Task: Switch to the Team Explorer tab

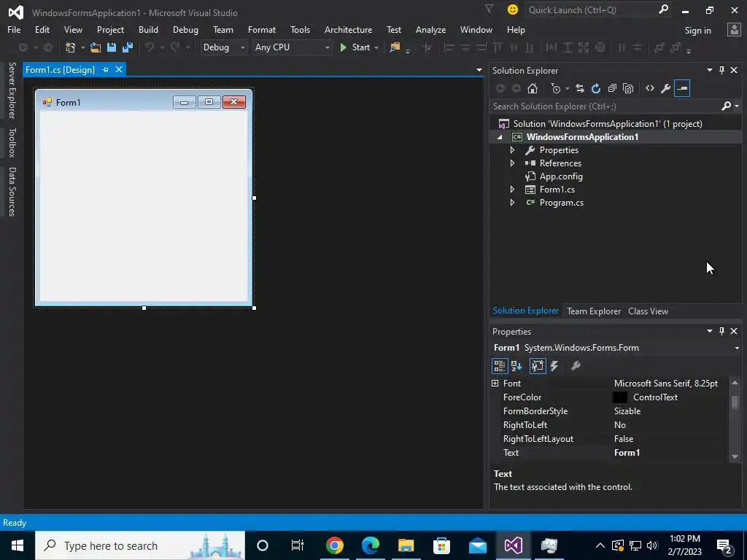Action: (x=594, y=311)
